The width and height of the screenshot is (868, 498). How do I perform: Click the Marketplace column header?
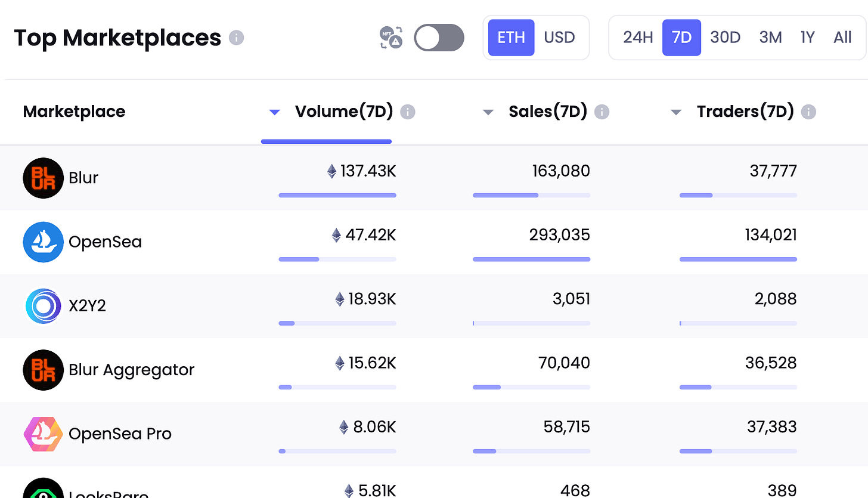[74, 112]
